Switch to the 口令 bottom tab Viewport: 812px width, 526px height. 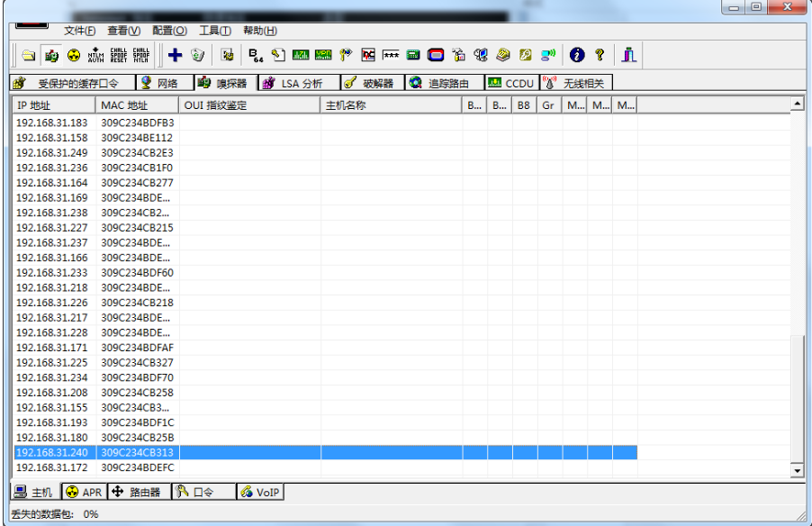point(204,492)
